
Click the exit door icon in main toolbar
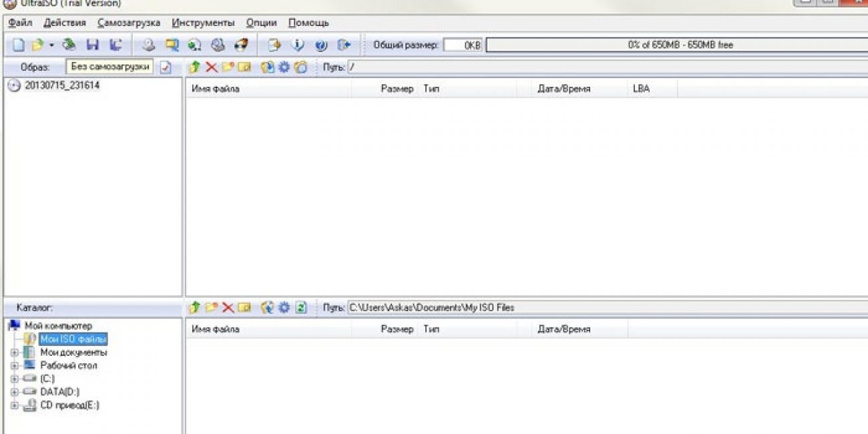344,45
